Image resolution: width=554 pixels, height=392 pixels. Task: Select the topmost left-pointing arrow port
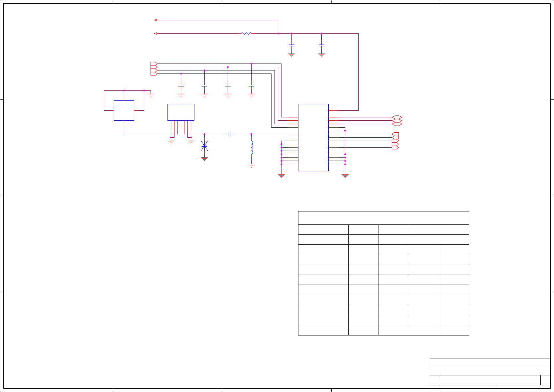click(155, 20)
